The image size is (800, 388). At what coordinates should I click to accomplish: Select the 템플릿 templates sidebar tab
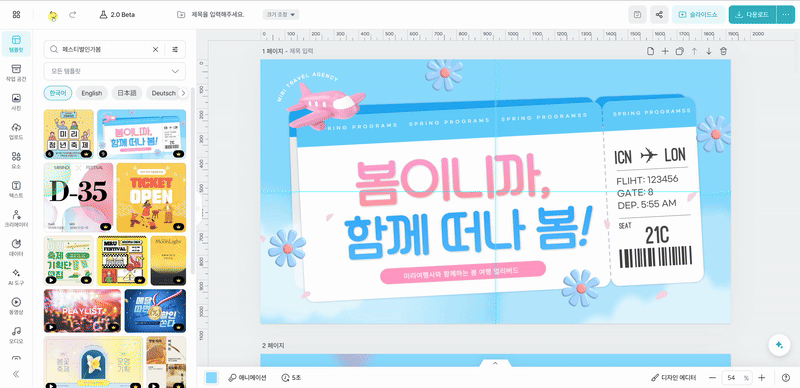(16, 43)
